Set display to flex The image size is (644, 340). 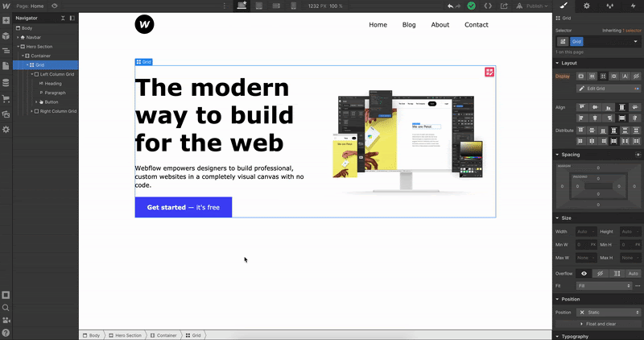pos(592,76)
